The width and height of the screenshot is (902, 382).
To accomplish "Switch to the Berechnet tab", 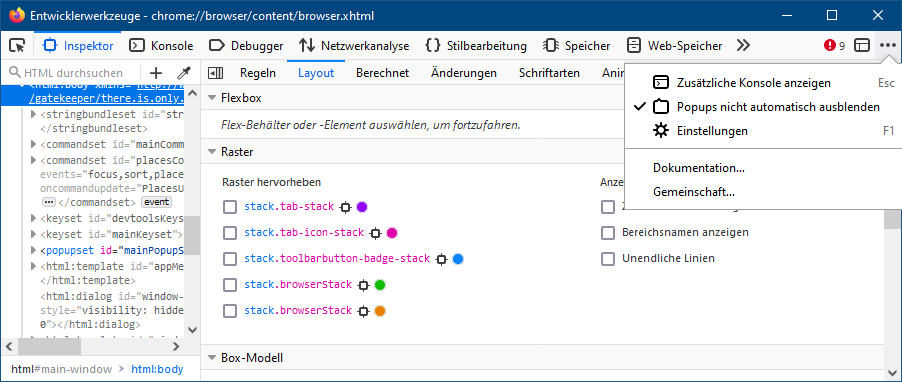I will coord(383,73).
